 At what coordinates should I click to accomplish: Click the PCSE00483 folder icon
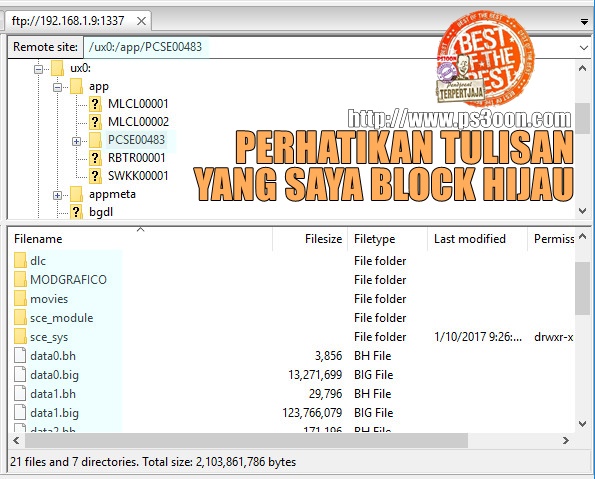tap(95, 140)
